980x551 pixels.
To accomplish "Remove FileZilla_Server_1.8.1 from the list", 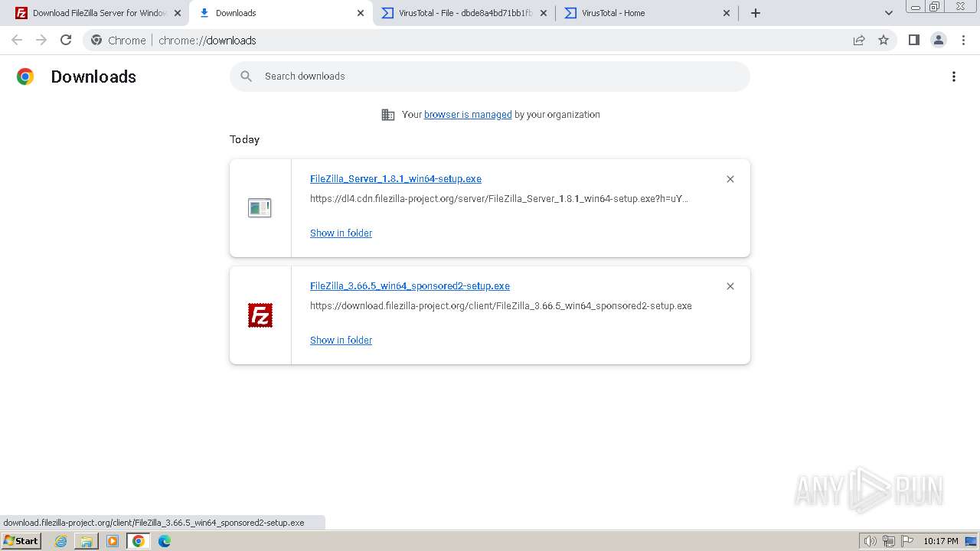I will pos(730,179).
